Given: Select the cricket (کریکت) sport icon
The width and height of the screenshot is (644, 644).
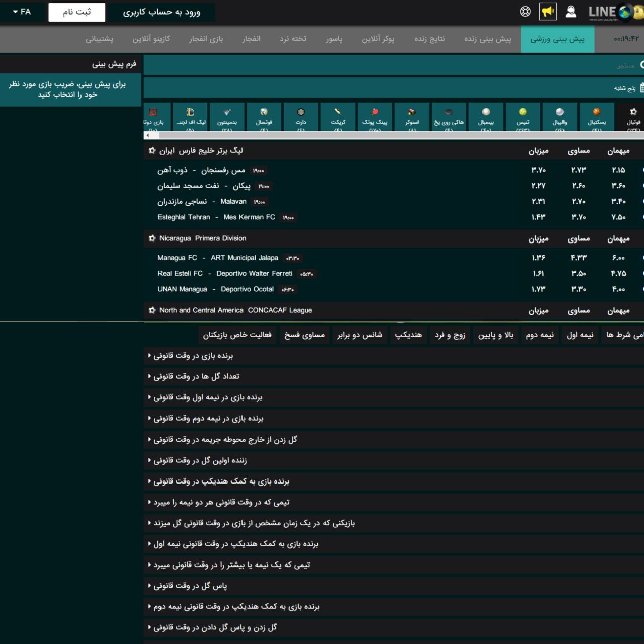Looking at the screenshot, I should click(x=338, y=117).
